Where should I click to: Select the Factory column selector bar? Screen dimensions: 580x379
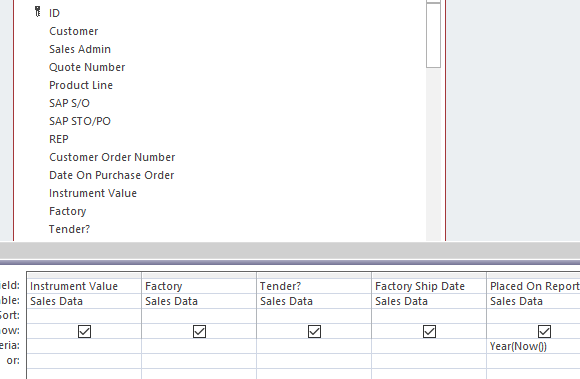pyautogui.click(x=199, y=275)
